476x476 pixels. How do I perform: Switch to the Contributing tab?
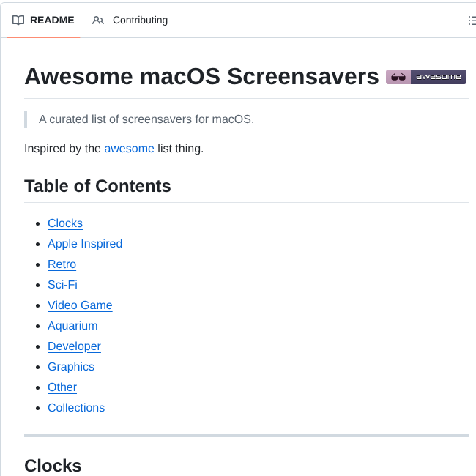click(x=130, y=20)
